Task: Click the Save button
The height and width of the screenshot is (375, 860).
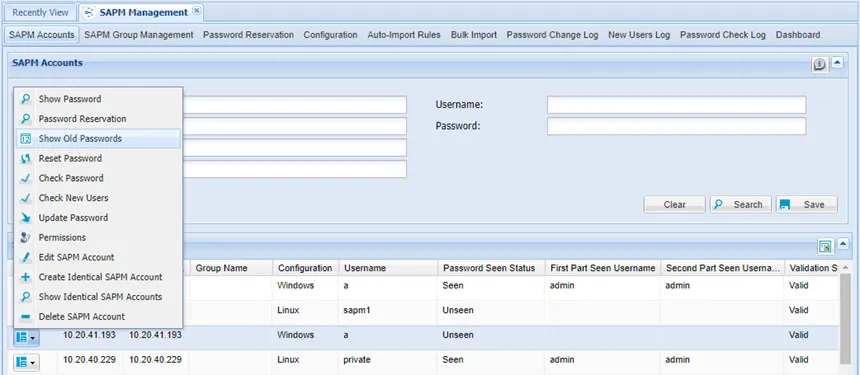Action: 807,204
